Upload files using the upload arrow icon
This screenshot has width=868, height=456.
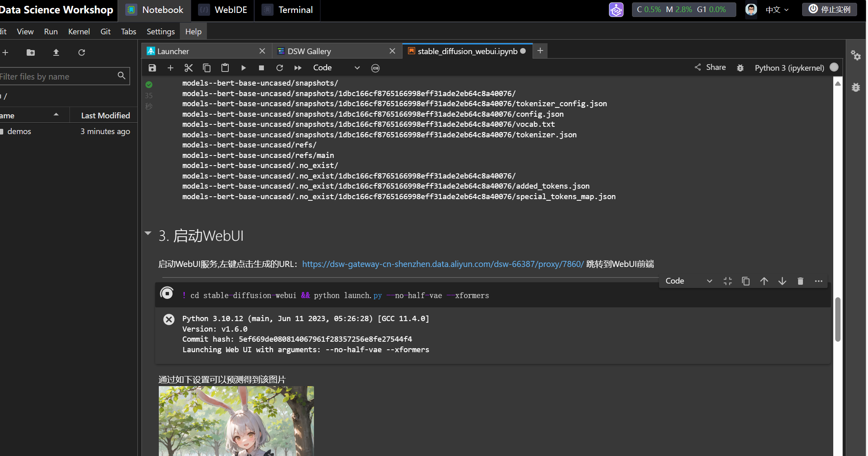point(56,53)
